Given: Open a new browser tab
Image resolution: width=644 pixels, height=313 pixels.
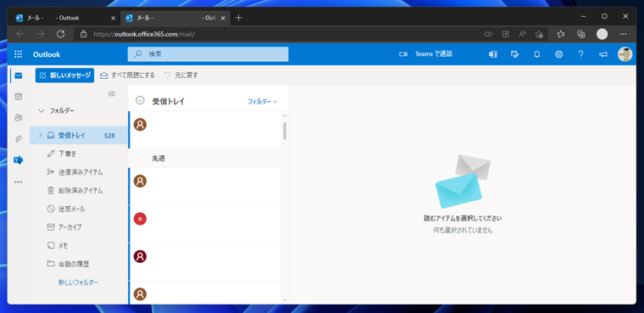Looking at the screenshot, I should (x=239, y=18).
